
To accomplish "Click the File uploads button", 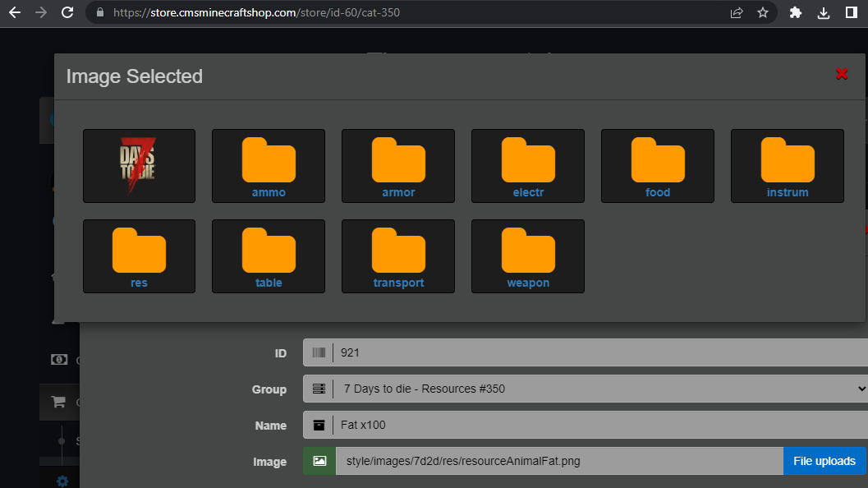I will pos(824,461).
